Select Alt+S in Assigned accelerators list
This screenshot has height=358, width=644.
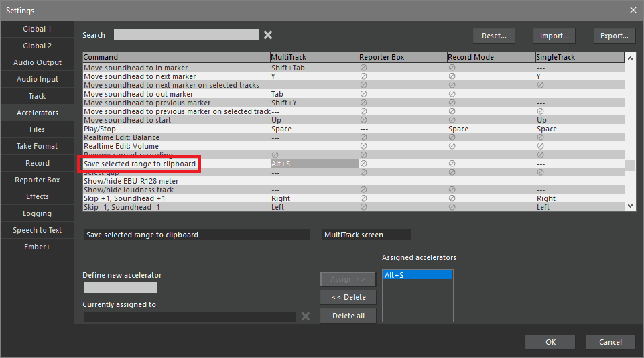417,275
